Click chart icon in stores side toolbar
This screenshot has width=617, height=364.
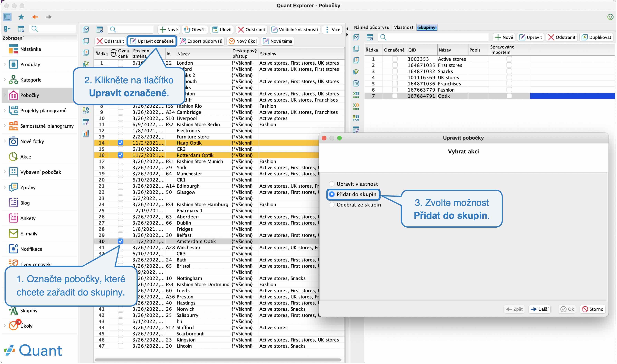coord(86,133)
